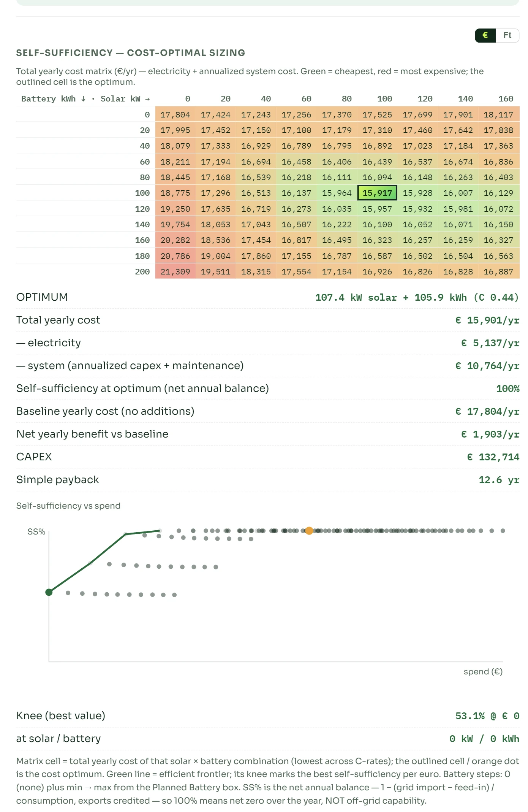Viewport: 528px width, 812px height.
Task: Click matrix cell 16,094
Action: point(377,177)
